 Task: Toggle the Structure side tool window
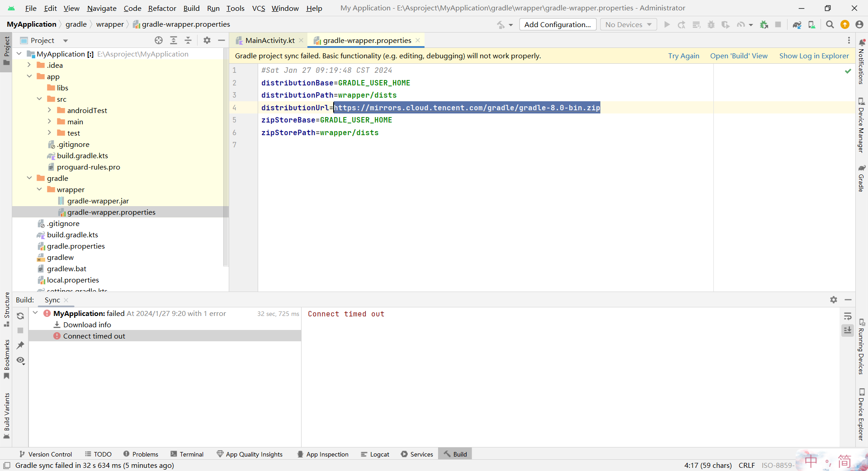point(6,310)
